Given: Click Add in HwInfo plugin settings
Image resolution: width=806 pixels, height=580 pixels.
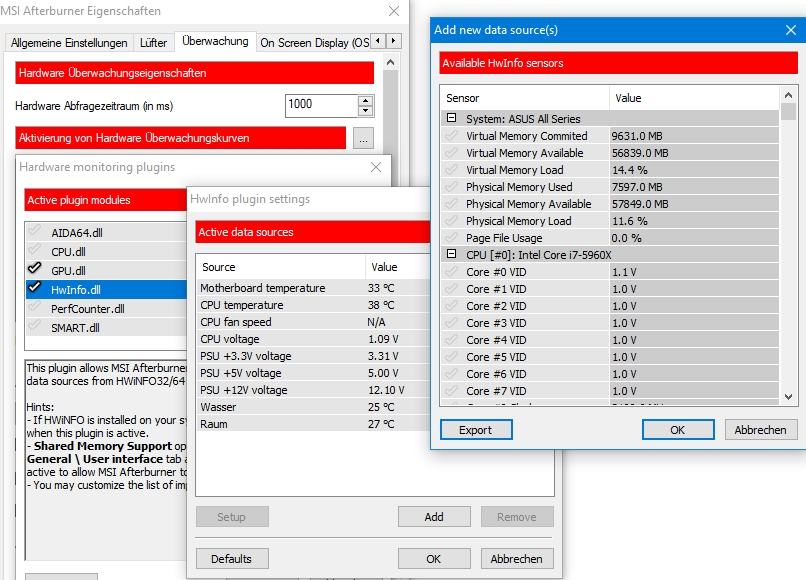Looking at the screenshot, I should 434,517.
